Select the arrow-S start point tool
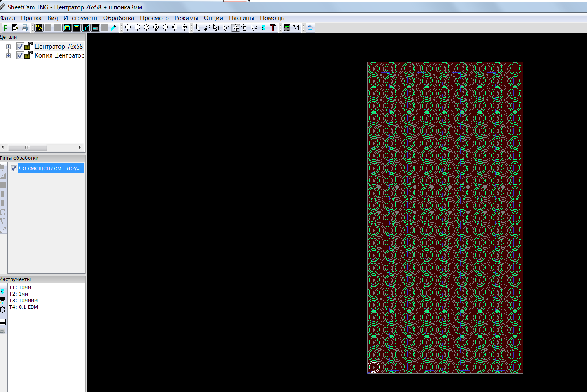587x392 pixels. click(x=207, y=28)
